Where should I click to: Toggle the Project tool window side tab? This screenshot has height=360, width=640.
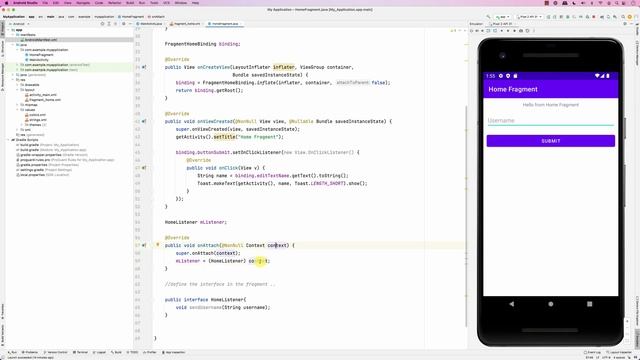pos(2,29)
